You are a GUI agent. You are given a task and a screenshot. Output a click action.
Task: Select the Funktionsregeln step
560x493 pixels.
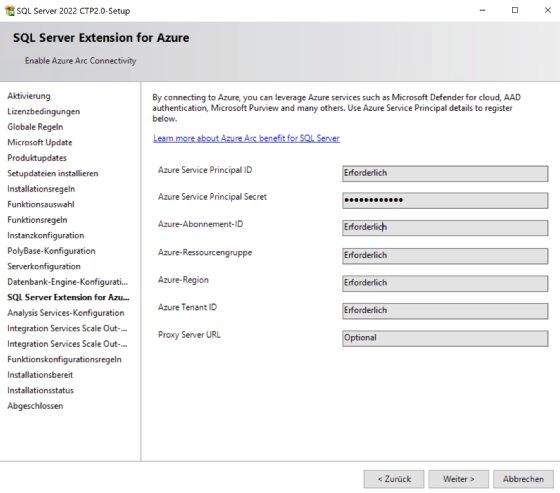pyautogui.click(x=37, y=220)
